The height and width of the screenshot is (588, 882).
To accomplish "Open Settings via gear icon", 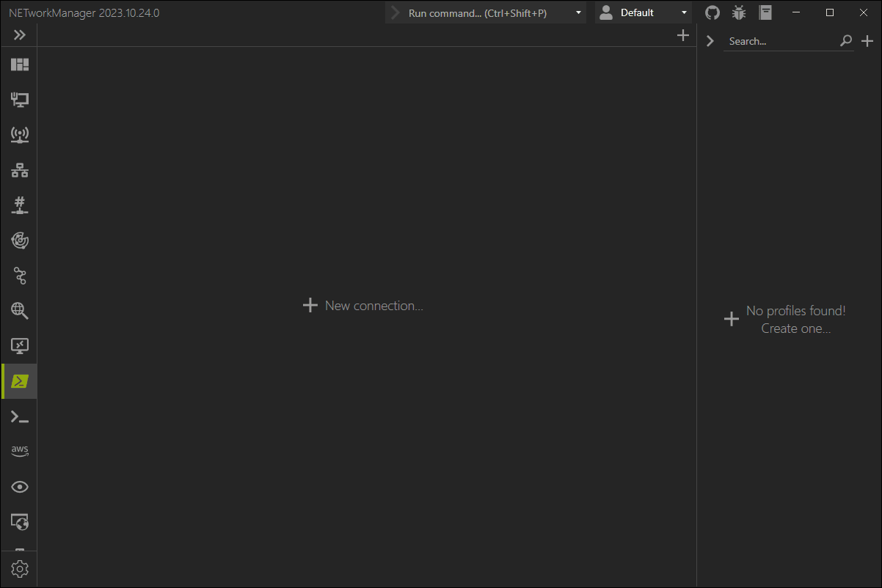I will click(x=20, y=568).
